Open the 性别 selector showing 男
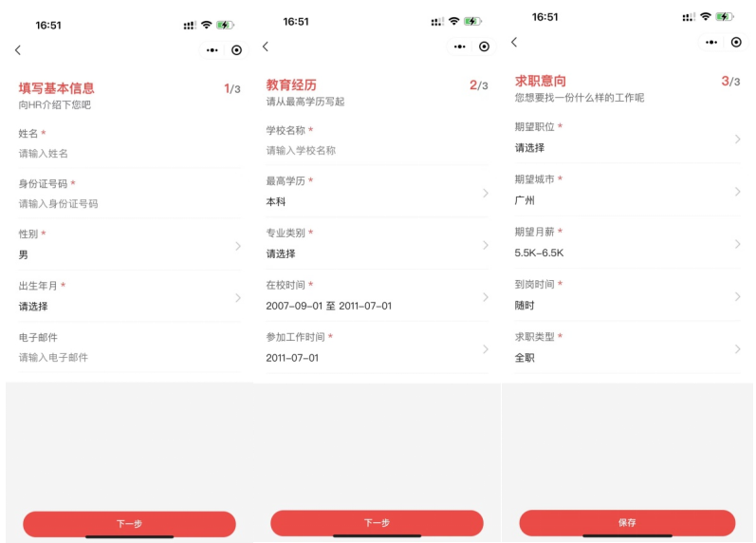Viewport: 756px width, 543px height. (129, 246)
